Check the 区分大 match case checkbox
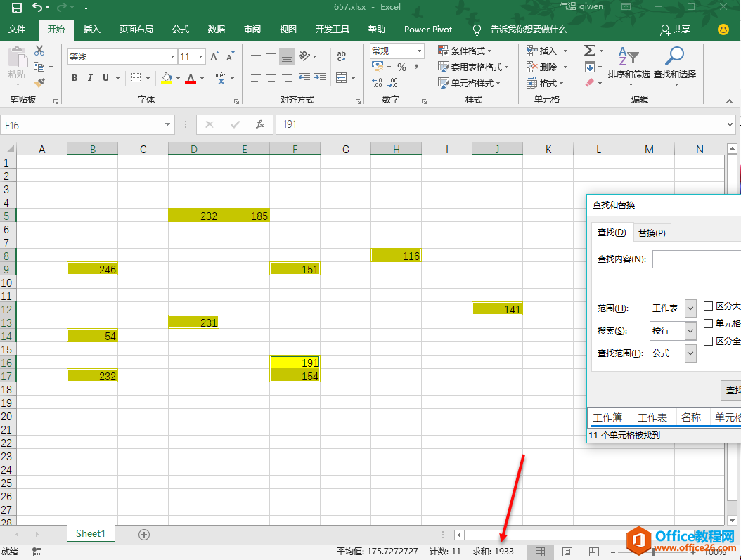Screen dimensions: 741x560 click(709, 306)
